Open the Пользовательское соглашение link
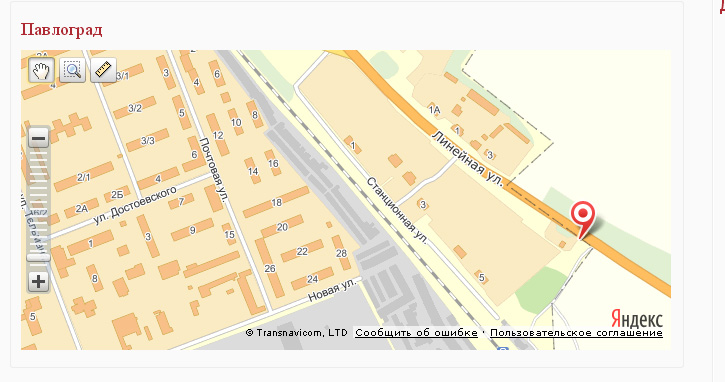The width and height of the screenshot is (725, 382). click(x=576, y=333)
